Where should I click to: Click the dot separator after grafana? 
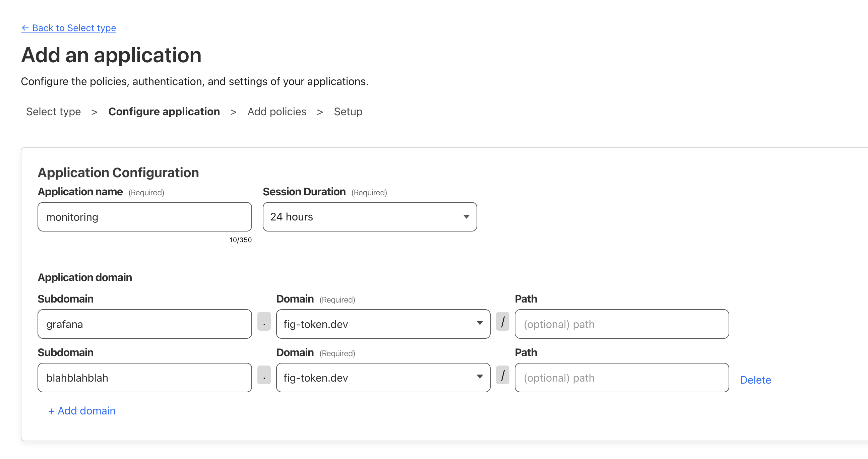click(x=264, y=322)
